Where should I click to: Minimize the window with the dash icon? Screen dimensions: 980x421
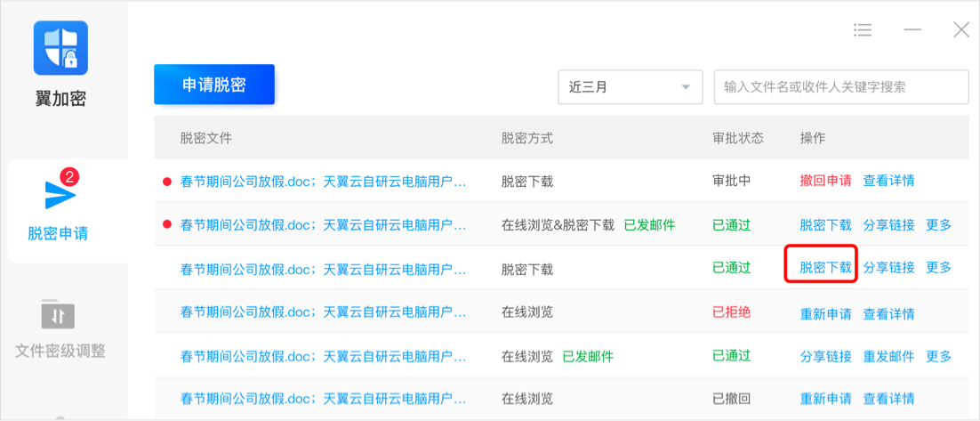(912, 30)
